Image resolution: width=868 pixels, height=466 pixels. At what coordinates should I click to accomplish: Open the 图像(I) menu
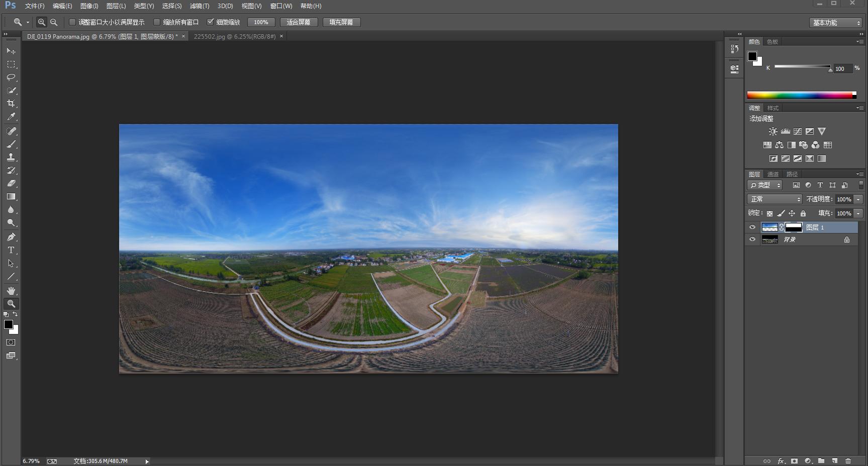pyautogui.click(x=89, y=6)
